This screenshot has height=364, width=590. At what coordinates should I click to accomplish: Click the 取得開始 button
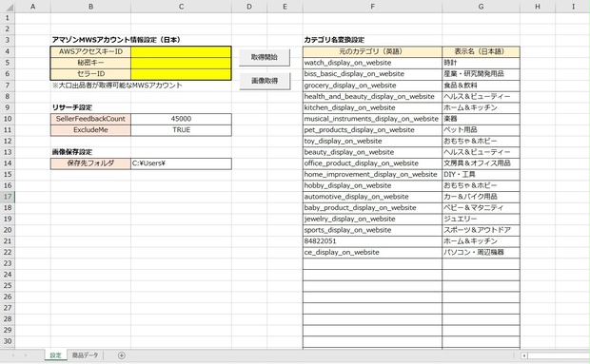tap(265, 57)
